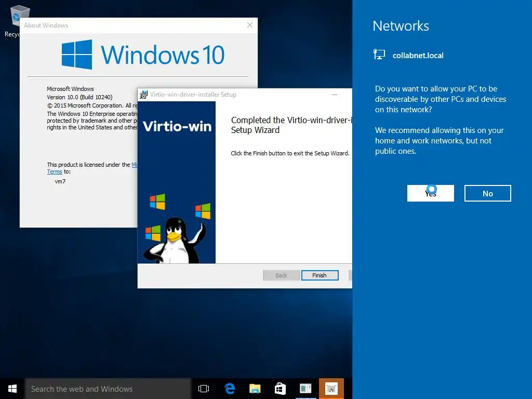532x399 pixels.
Task: Click the Search the web and Windows box
Action: pyautogui.click(x=108, y=389)
